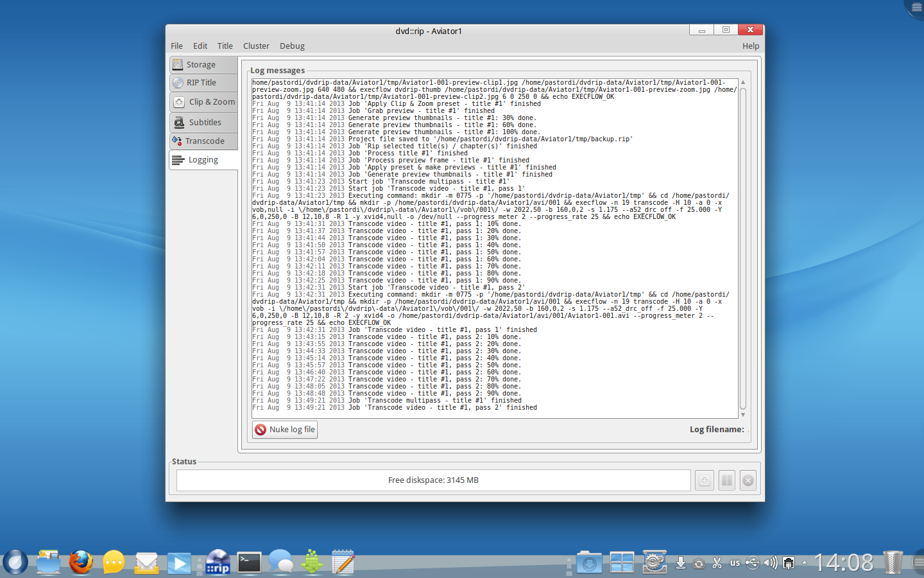This screenshot has height=578, width=924.
Task: Click the Storage tab disk icon
Action: pos(178,65)
